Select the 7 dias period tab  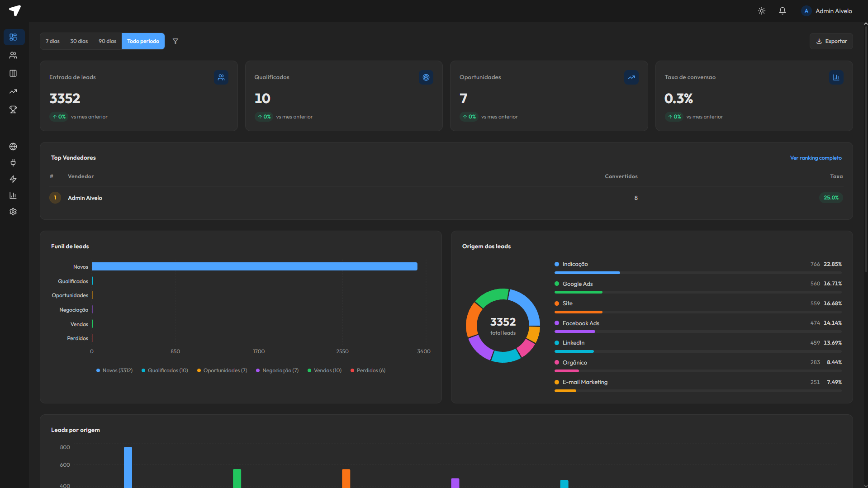[52, 41]
